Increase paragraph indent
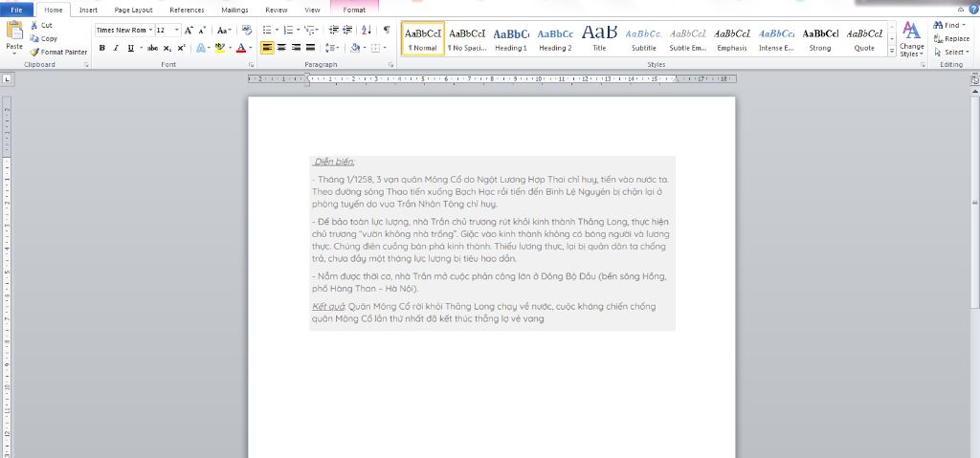This screenshot has height=458, width=980. tap(347, 30)
